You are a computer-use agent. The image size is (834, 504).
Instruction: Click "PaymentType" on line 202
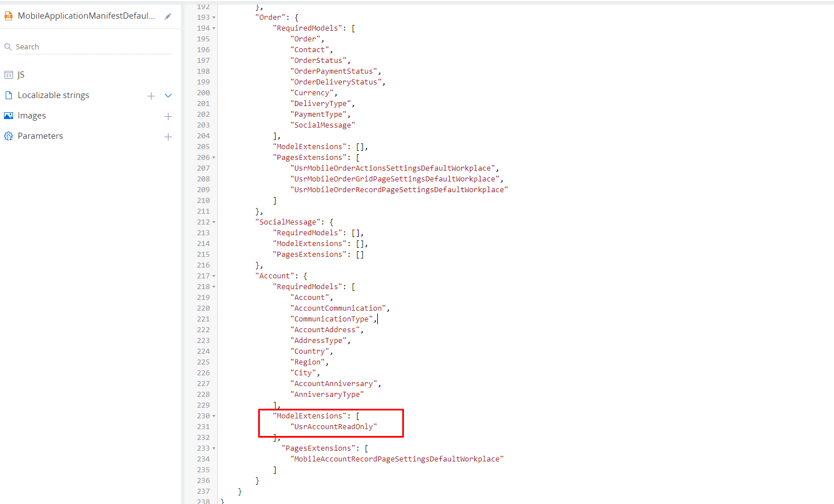[319, 115]
